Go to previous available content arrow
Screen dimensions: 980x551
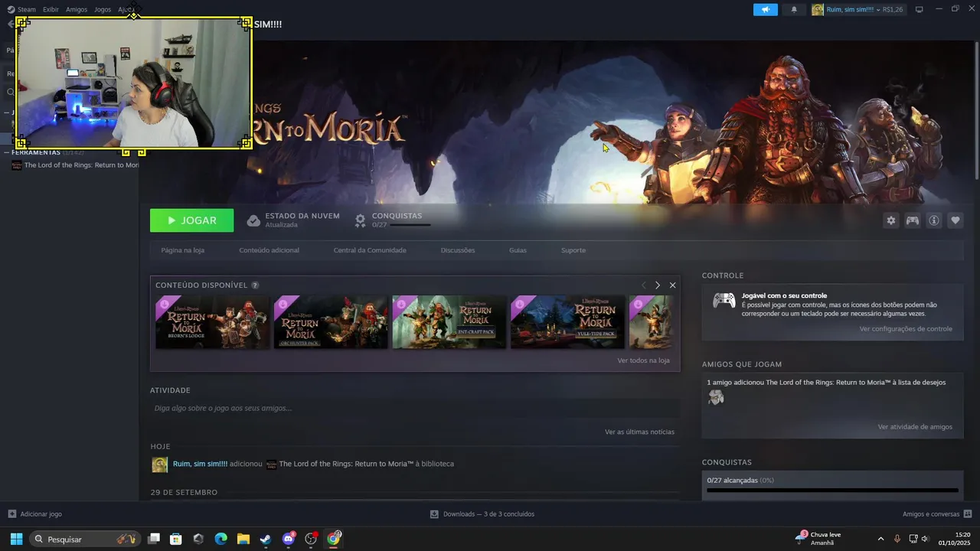coord(643,285)
